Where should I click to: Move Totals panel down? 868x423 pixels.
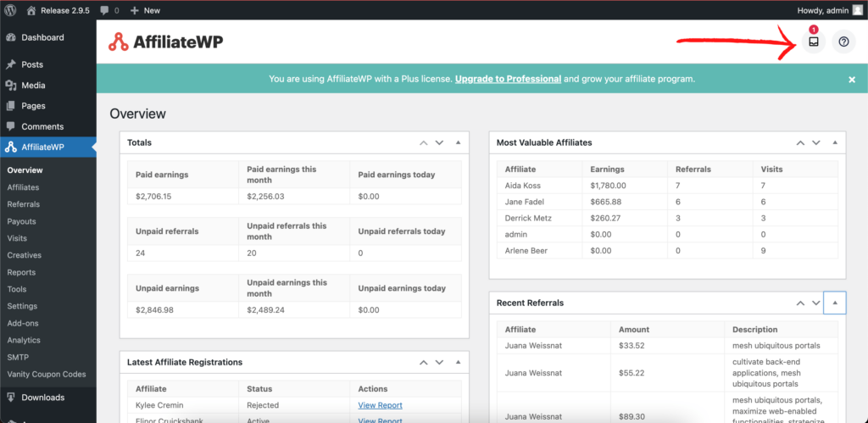pos(440,142)
